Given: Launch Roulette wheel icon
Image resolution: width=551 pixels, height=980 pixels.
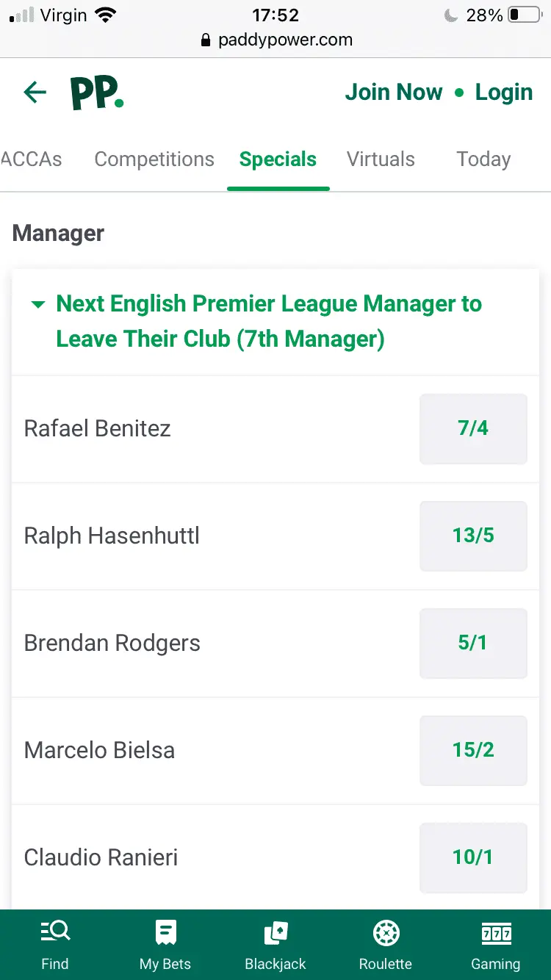Looking at the screenshot, I should pos(386,933).
